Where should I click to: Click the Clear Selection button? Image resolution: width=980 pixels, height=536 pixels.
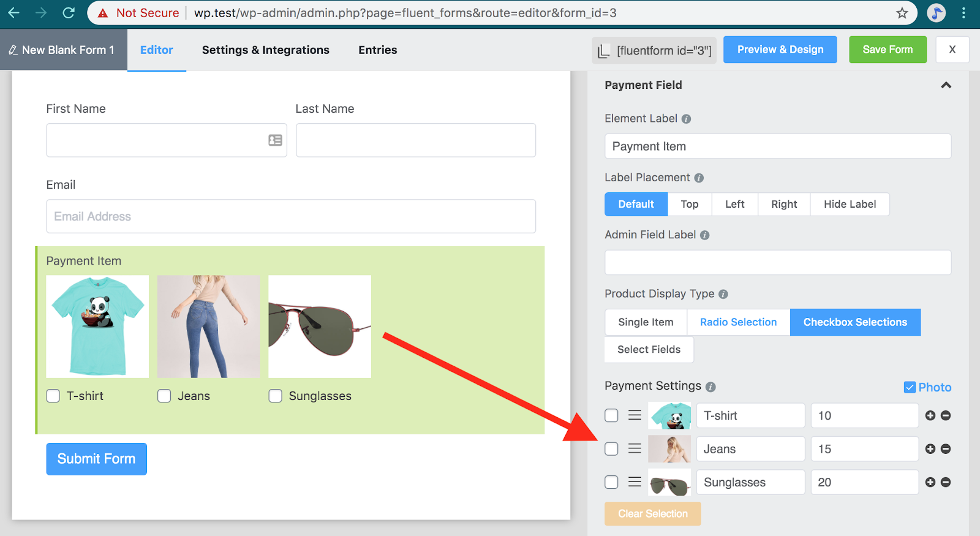(x=653, y=514)
